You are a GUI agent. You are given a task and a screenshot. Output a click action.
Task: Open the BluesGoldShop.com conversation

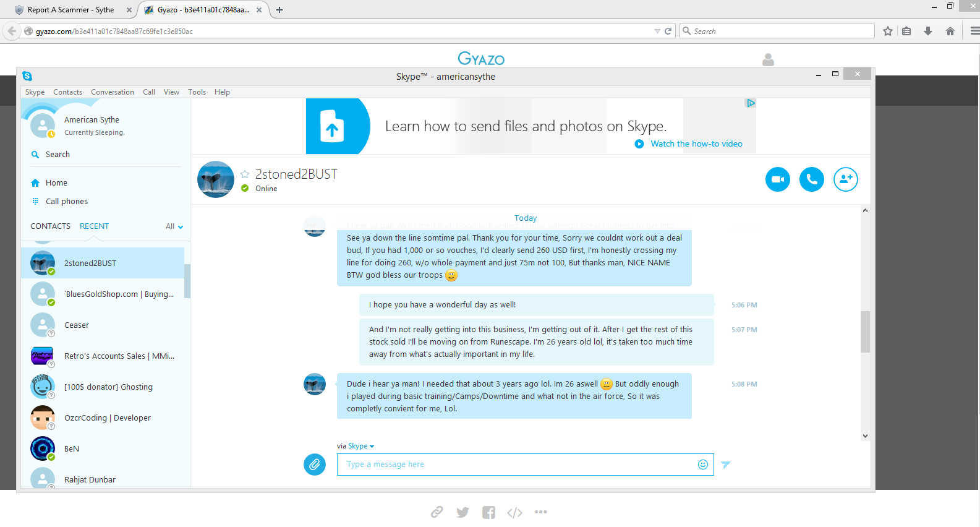103,294
